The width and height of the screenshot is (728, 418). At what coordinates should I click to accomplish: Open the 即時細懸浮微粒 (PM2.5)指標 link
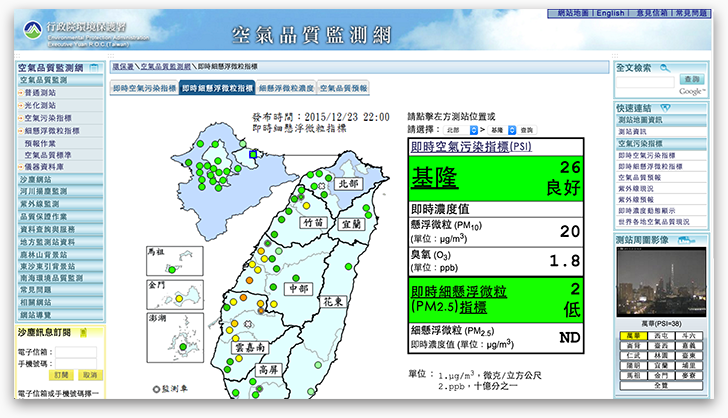pyautogui.click(x=459, y=299)
